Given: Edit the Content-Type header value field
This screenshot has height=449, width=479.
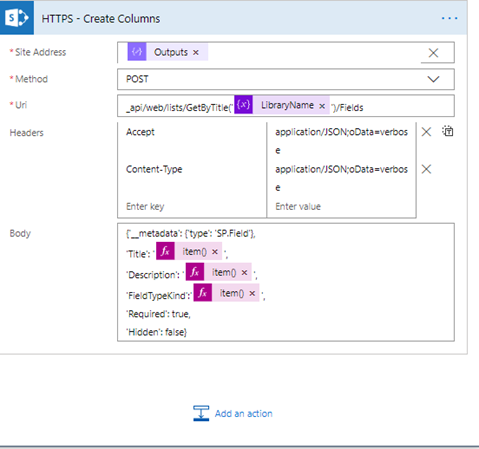Looking at the screenshot, I should click(341, 178).
